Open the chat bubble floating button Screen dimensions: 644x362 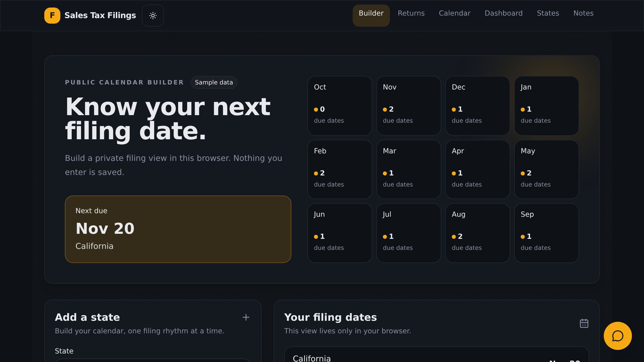click(x=618, y=336)
